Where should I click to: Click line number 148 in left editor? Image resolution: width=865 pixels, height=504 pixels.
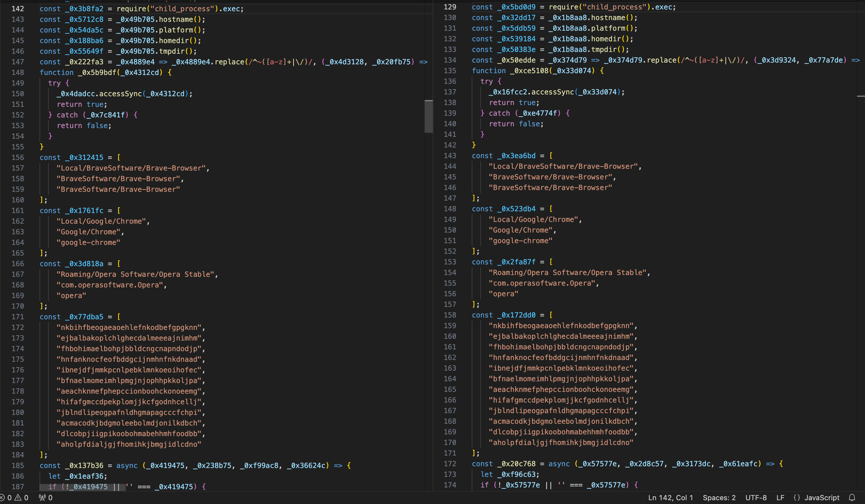pos(18,72)
